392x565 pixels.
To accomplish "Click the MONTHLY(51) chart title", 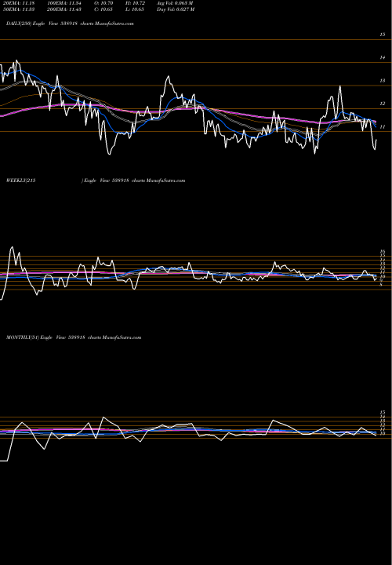I will tap(74, 337).
